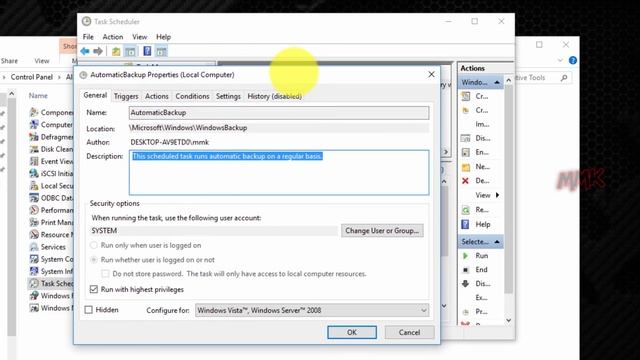
Task: Open Disk Cleanup in Control Panel window
Action: (57, 149)
